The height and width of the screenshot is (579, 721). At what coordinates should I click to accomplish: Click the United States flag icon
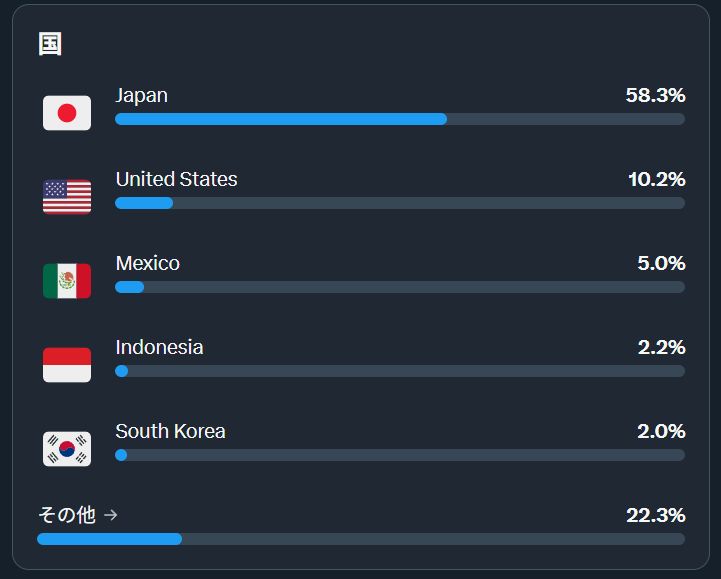coord(67,197)
